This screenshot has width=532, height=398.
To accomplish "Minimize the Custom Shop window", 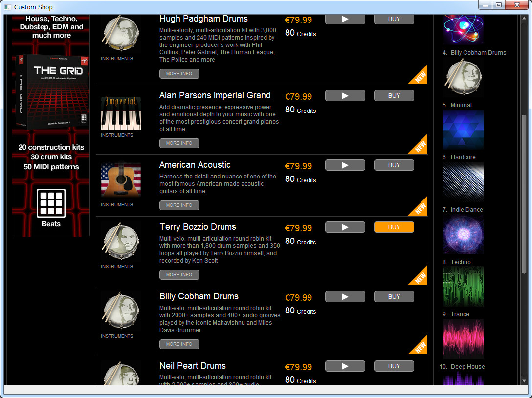I will click(486, 5).
